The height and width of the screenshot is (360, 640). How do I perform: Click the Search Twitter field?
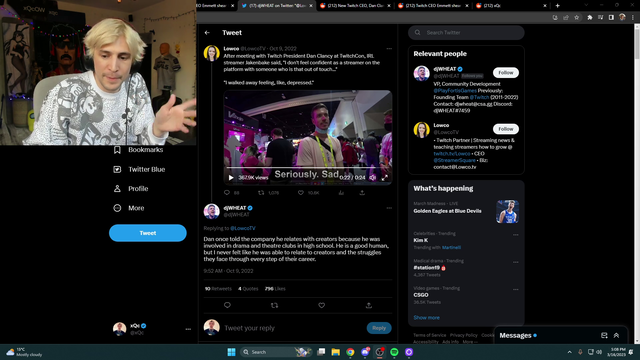(x=466, y=33)
